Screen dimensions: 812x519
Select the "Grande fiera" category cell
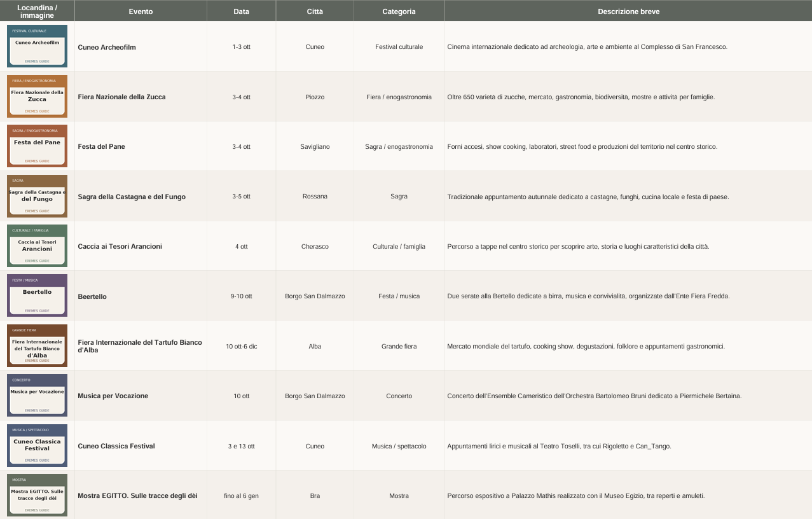pos(399,346)
